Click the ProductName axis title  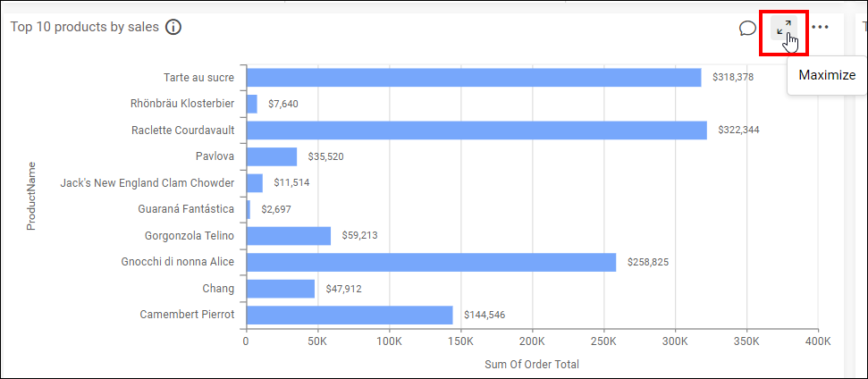pos(31,196)
